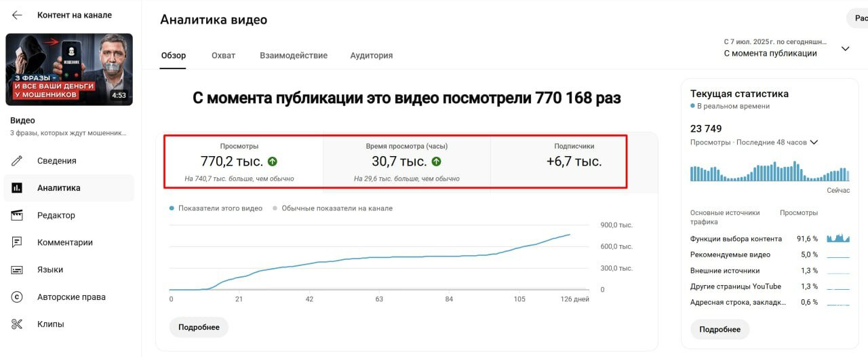Open the Клипы scissors icon

[x=17, y=324]
